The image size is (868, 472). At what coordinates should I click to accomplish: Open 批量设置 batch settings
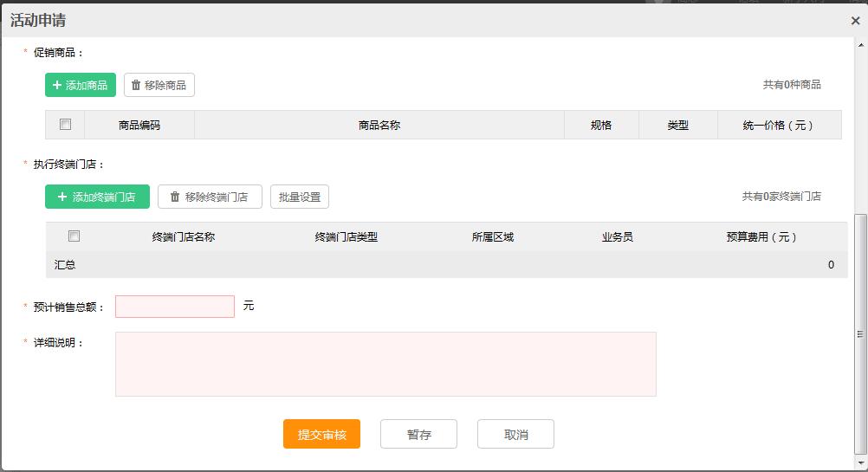300,197
